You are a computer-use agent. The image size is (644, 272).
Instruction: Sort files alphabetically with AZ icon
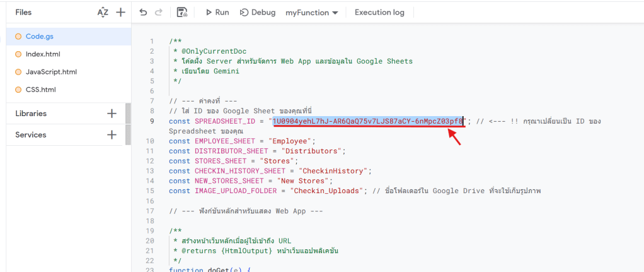pyautogui.click(x=103, y=12)
